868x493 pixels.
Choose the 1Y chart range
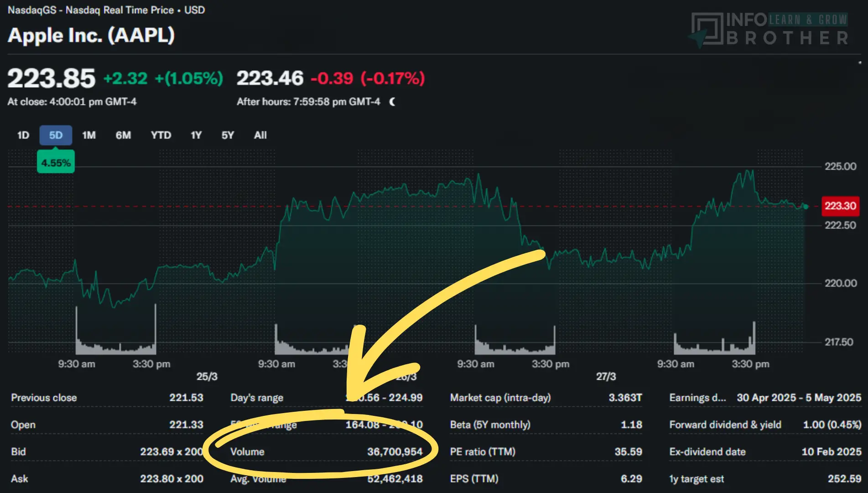[196, 135]
